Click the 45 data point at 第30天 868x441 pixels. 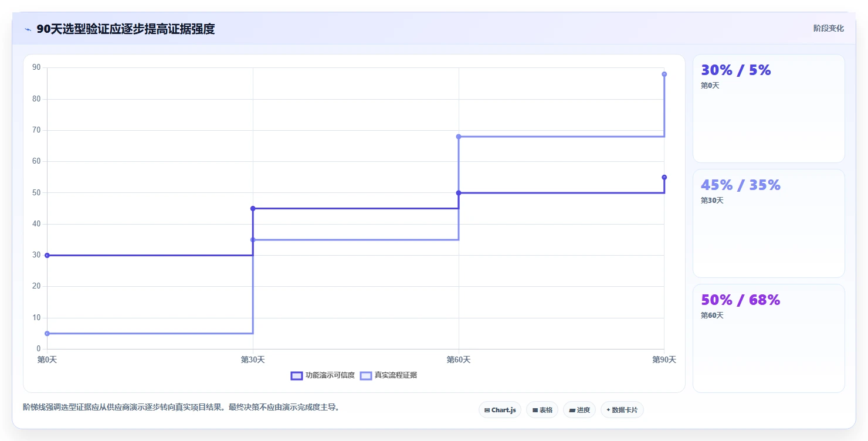pyautogui.click(x=253, y=208)
